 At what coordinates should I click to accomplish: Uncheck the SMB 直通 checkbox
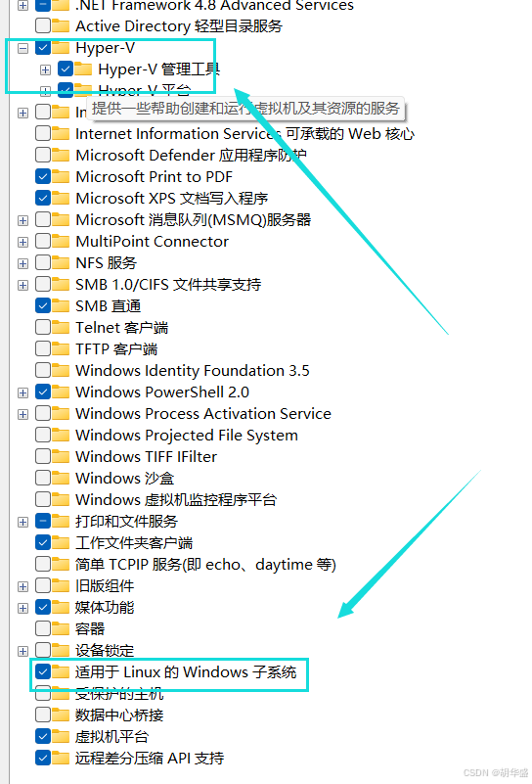pos(43,305)
